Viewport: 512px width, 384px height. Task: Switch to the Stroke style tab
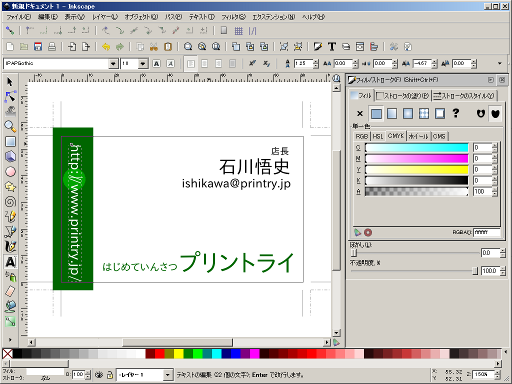(464, 96)
